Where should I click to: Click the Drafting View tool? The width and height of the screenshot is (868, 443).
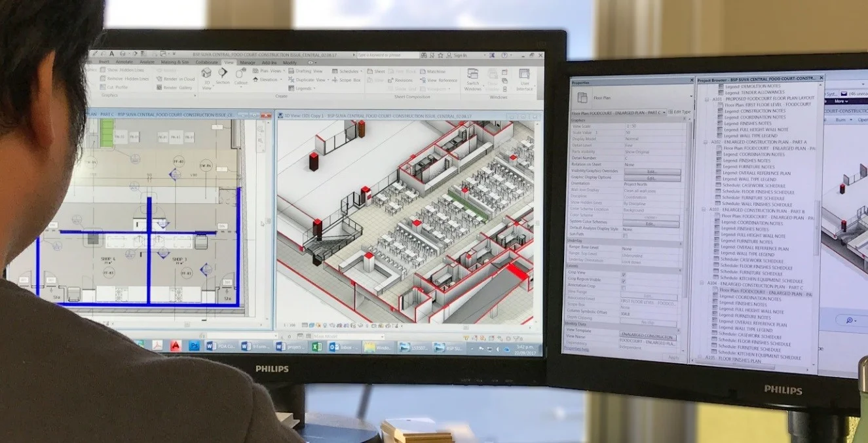305,71
